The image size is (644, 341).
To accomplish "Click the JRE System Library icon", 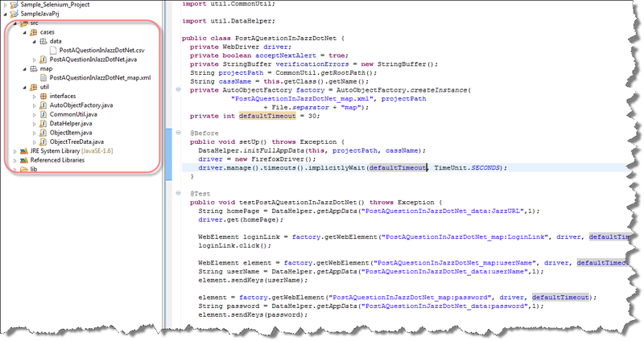I will [24, 151].
